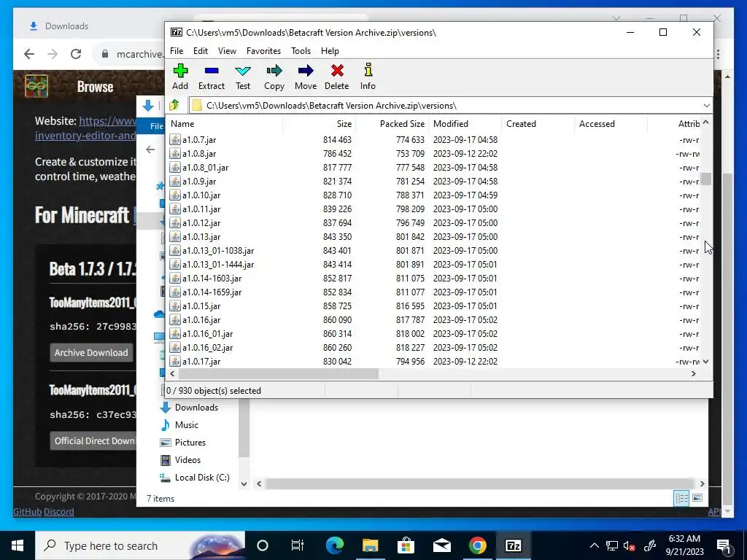Click the clock showing 6:32 AM
This screenshot has height=560, width=747.
click(684, 539)
